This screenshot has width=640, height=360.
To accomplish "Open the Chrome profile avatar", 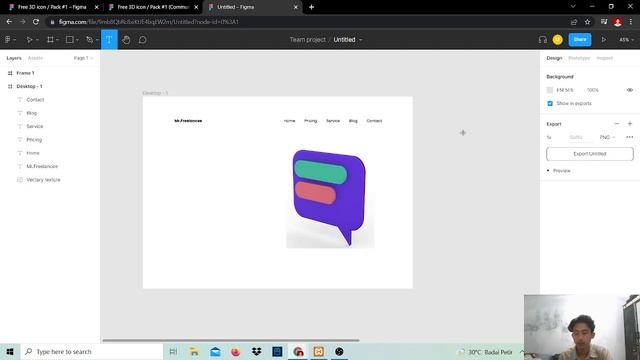I will tap(618, 22).
